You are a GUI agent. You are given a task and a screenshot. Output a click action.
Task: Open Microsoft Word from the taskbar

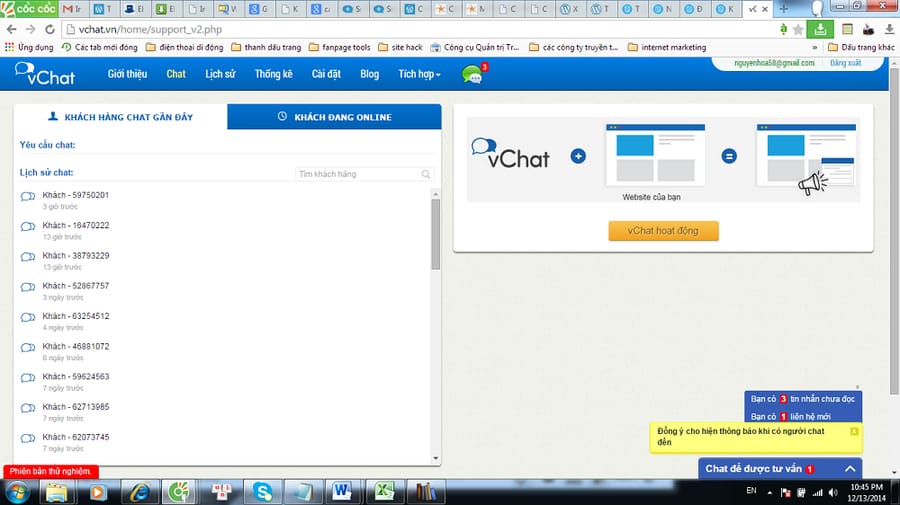(x=342, y=492)
